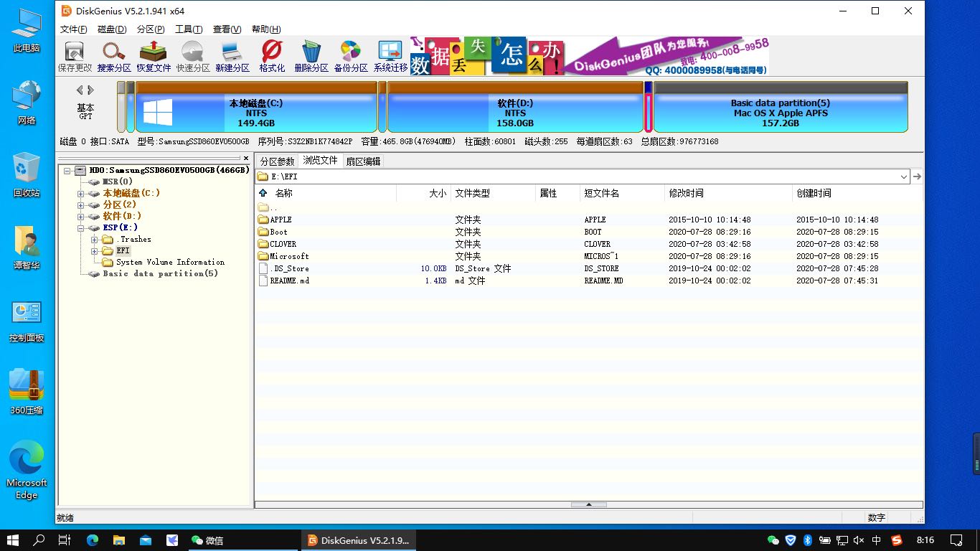Open the Mail app from the taskbar

pyautogui.click(x=146, y=540)
